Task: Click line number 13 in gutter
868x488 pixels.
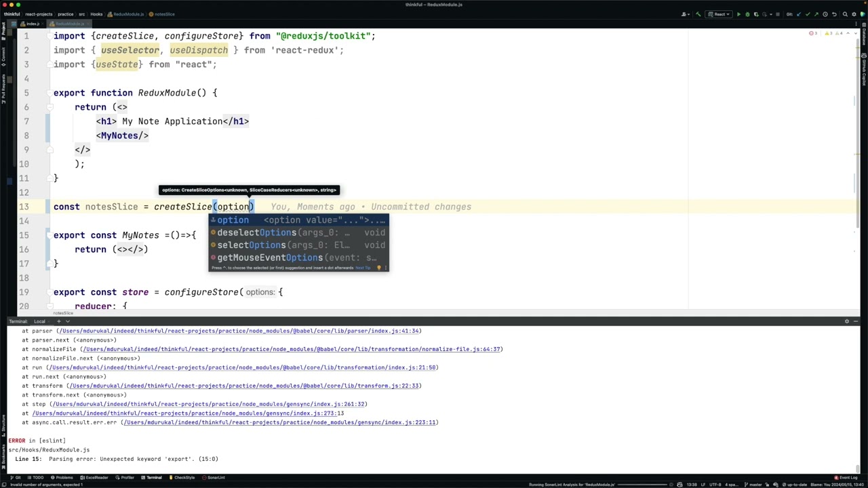Action: pos(24,207)
